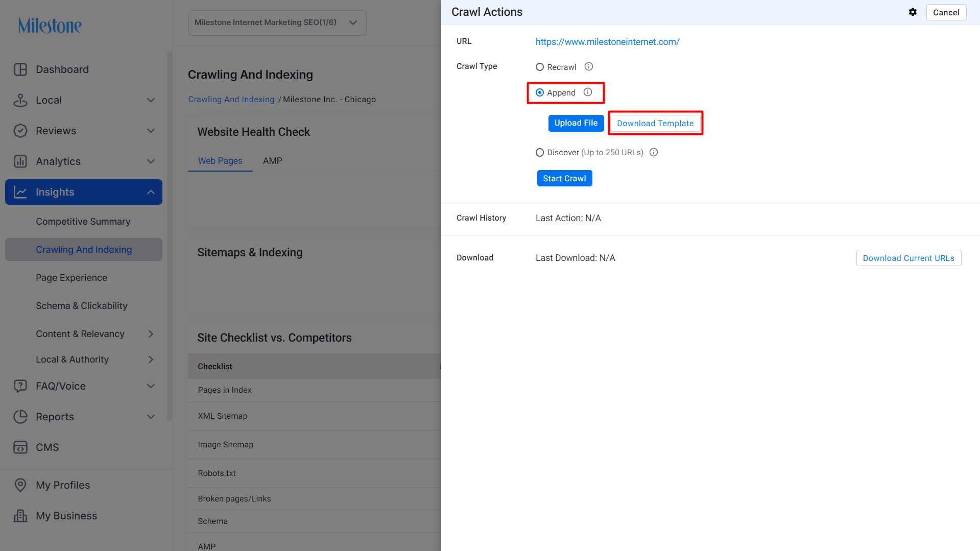Click the Robots.txt row

point(315,473)
